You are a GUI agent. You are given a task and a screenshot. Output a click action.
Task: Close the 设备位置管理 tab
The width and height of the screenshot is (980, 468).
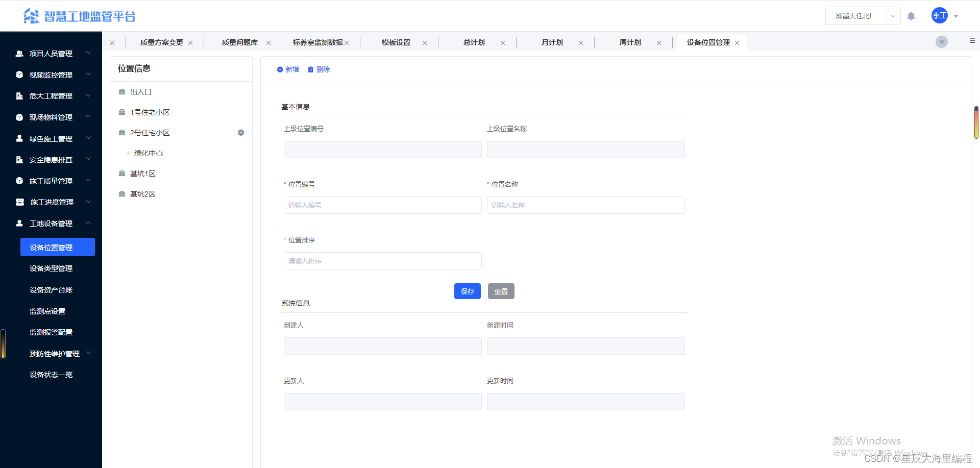(x=737, y=43)
